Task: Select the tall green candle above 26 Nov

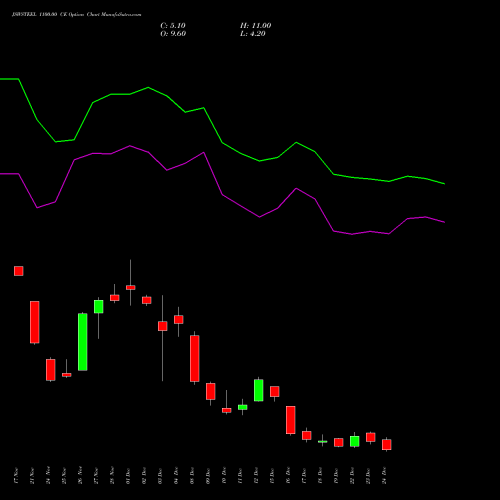Action: pos(83,342)
